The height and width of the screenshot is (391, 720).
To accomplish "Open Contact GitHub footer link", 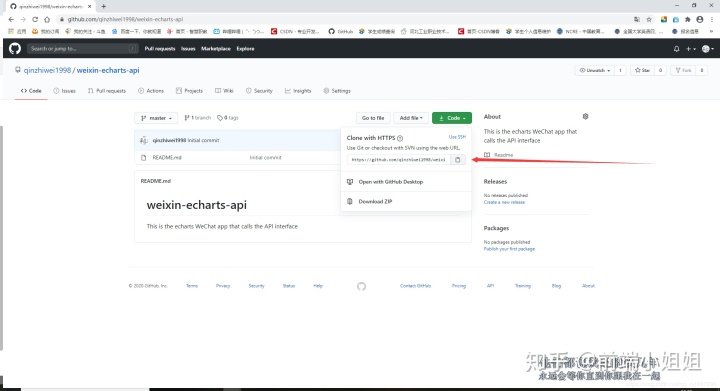I will point(416,286).
